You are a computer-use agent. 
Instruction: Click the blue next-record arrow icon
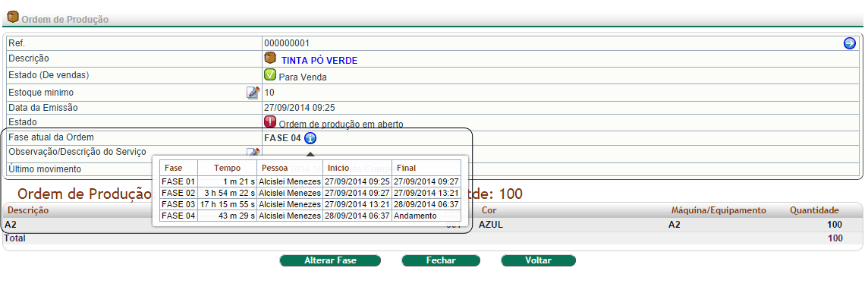point(849,43)
